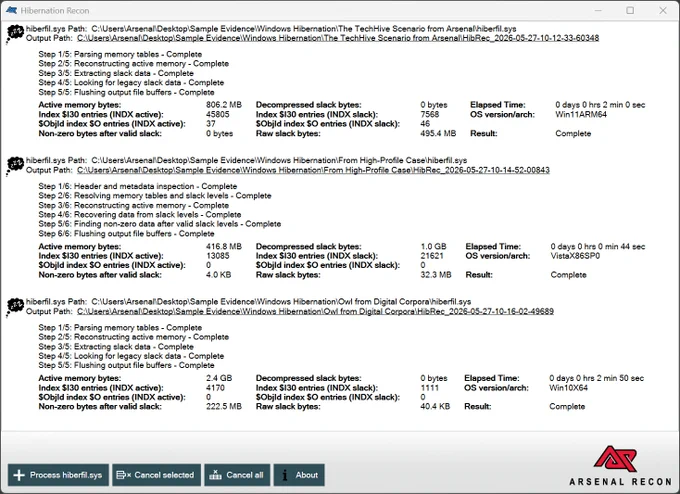Click the Hibernation Recon title bar app icon
The height and width of the screenshot is (494, 680).
[12, 10]
